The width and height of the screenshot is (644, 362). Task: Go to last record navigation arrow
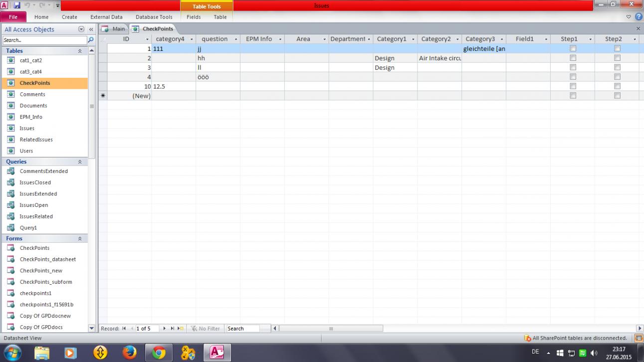(x=173, y=329)
